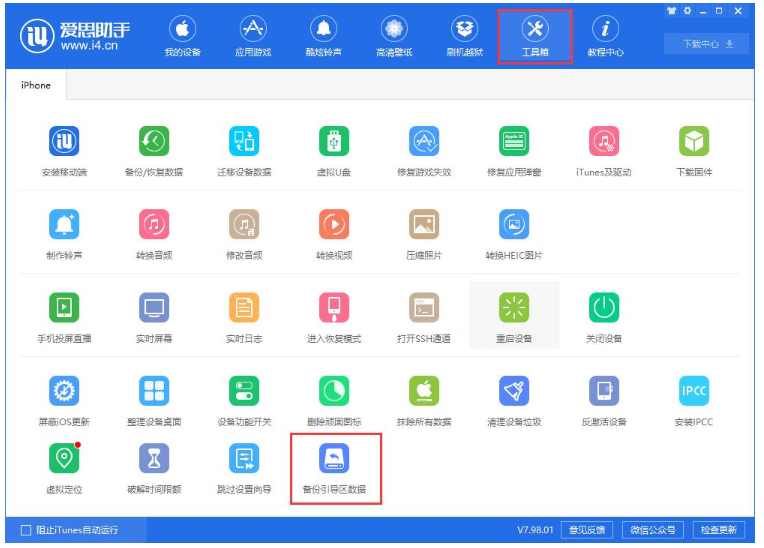Select the 工具箱 tab
Screen dimensions: 764x548
coord(535,37)
